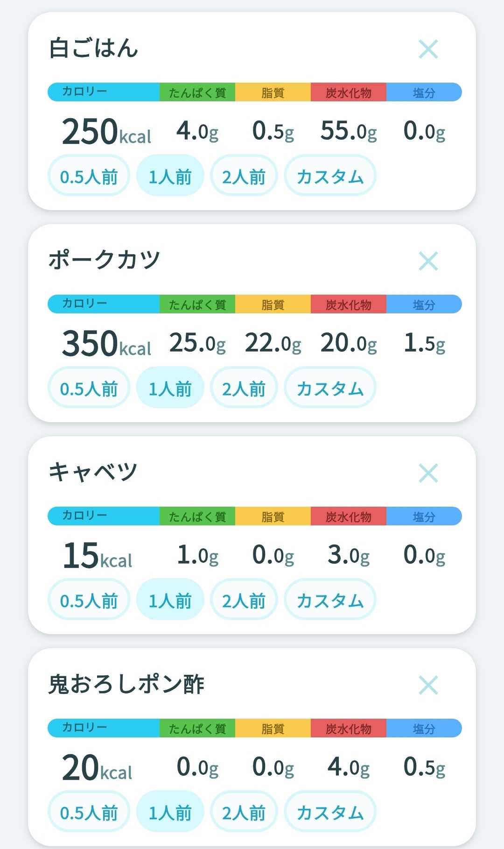Open カスタム portion for 白ごはん
Image resolution: width=504 pixels, height=849 pixels.
(330, 176)
